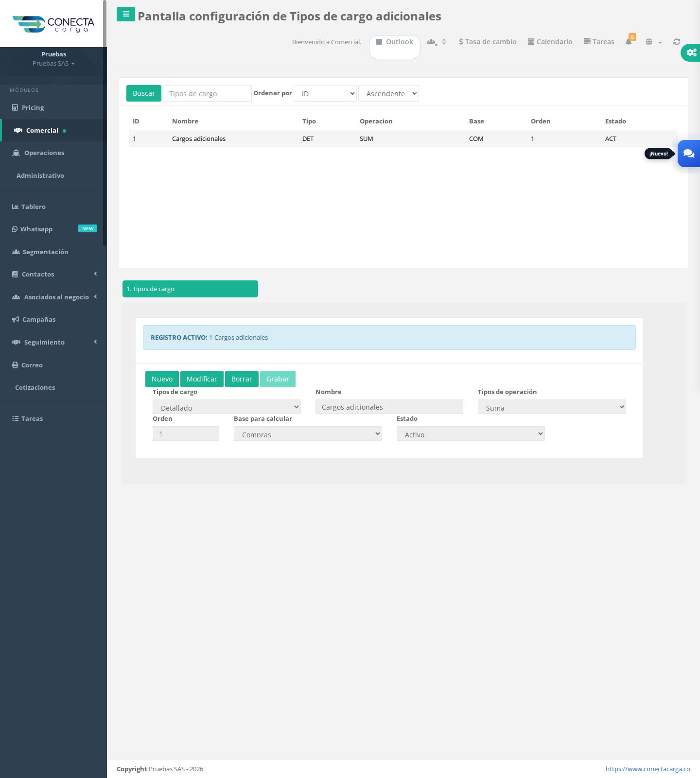Click the refresh arrows icon
The height and width of the screenshot is (778, 700).
click(677, 42)
